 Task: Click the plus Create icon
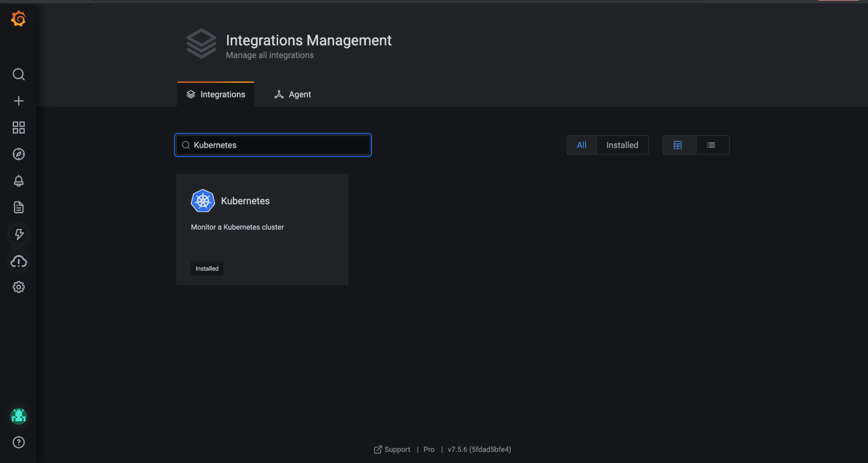coord(18,101)
